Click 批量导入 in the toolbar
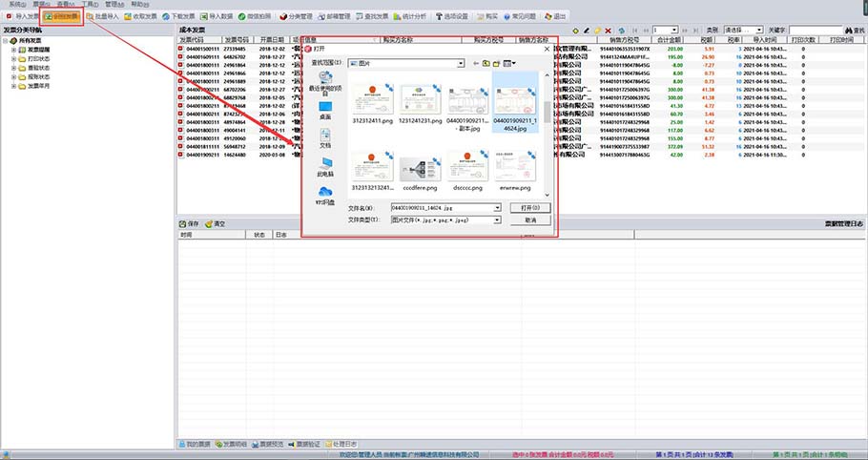 coord(102,17)
